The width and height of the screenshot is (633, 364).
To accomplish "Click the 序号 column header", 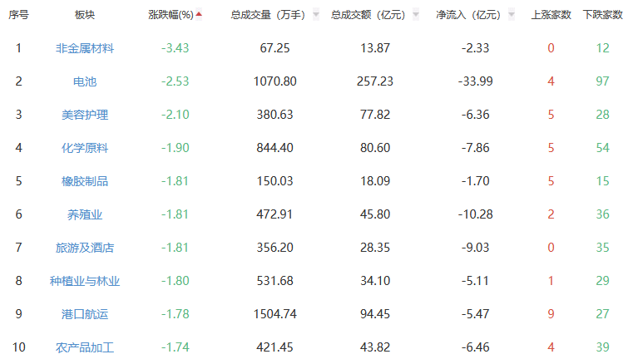I will click(18, 15).
